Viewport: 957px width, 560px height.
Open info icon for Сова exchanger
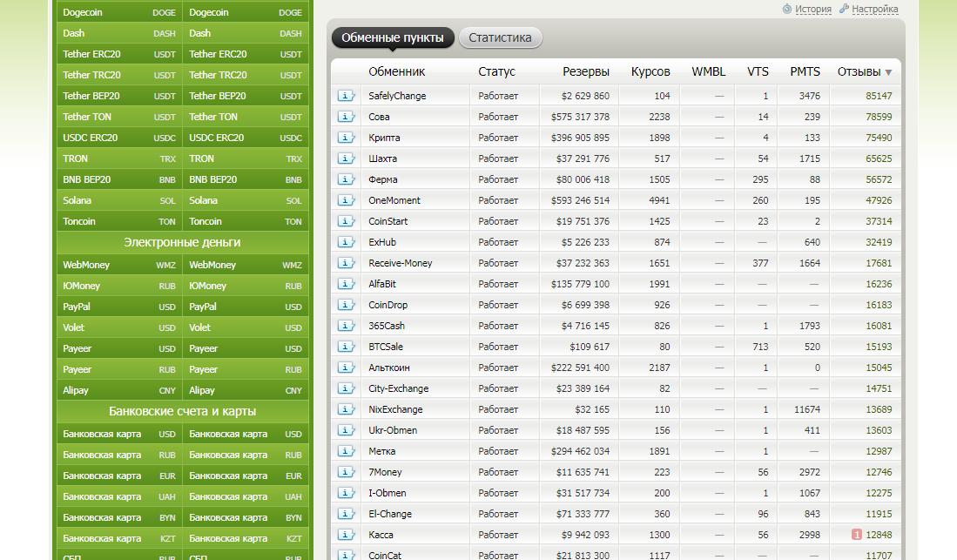(346, 117)
